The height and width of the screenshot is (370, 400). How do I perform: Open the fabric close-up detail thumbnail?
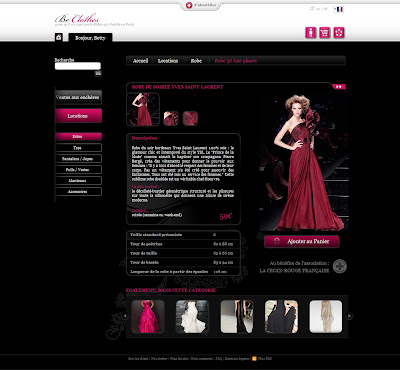coord(190,119)
